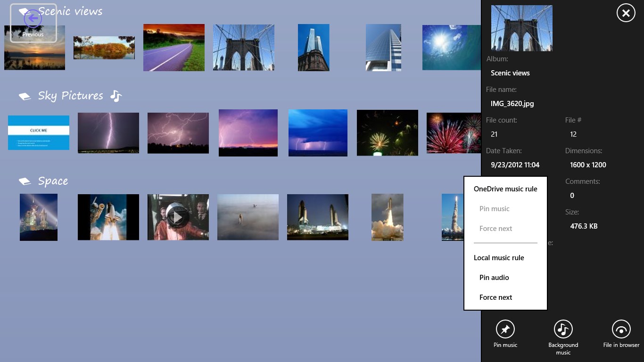This screenshot has height=362, width=644.
Task: Open the Sky Pictures album title
Action: click(70, 96)
